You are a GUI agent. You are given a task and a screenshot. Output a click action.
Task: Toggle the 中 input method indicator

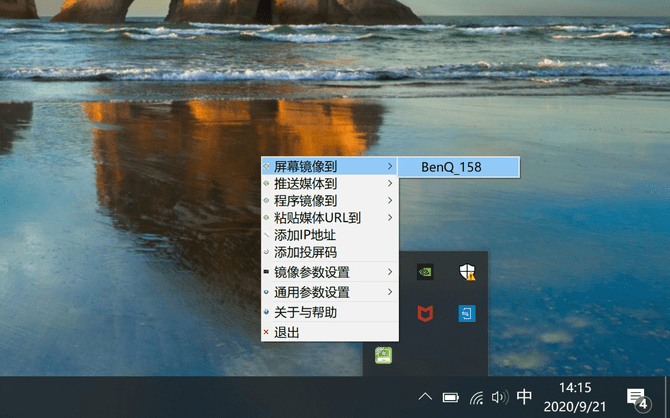(x=525, y=397)
